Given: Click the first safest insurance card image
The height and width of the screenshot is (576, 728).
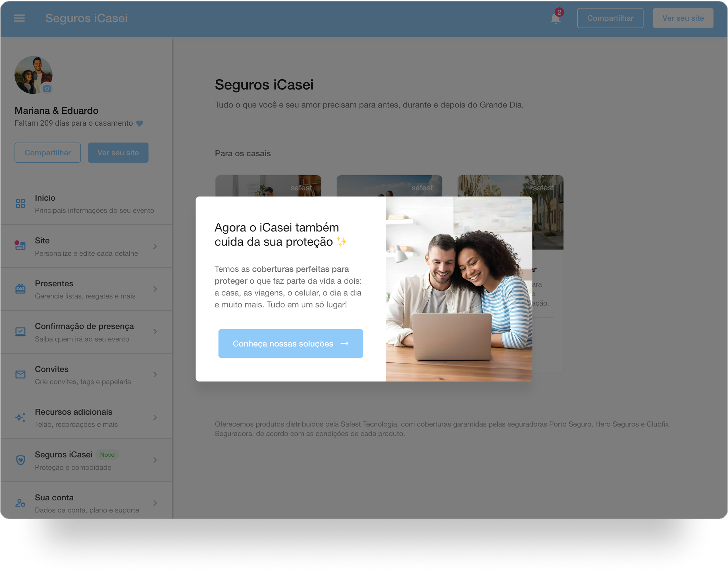Looking at the screenshot, I should [x=268, y=186].
